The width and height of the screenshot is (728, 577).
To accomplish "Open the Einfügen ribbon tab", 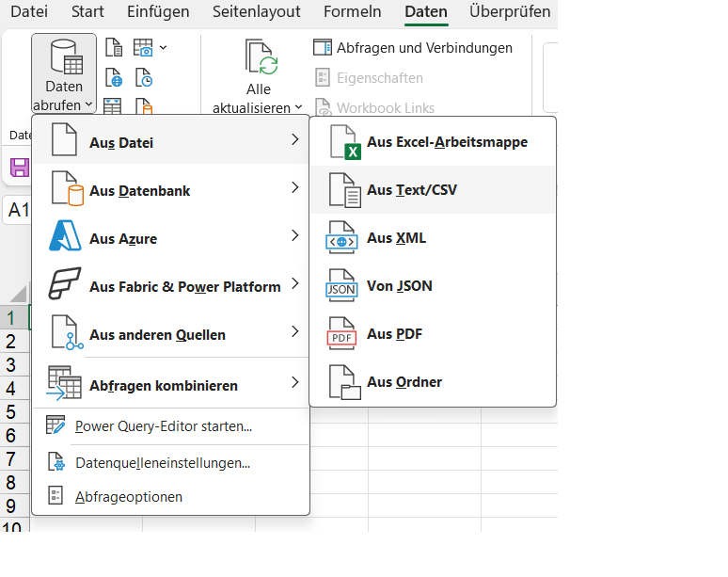I will (158, 11).
